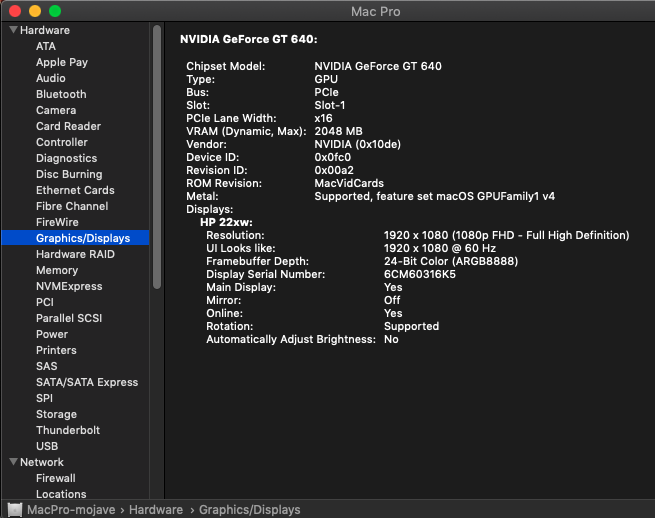View Memory information
This screenshot has width=655, height=518.
click(x=57, y=270)
